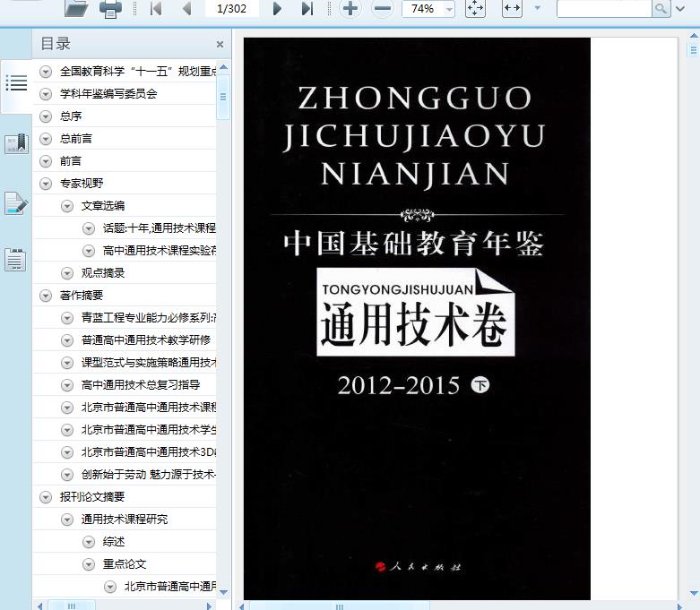700x610 pixels.
Task: Toggle expander next to 观点摘录
Action: pos(67,273)
